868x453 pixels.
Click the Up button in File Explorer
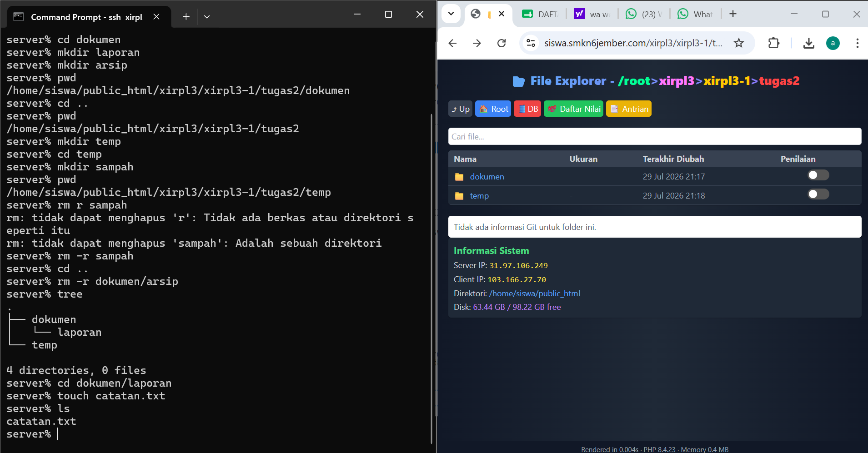coord(461,109)
